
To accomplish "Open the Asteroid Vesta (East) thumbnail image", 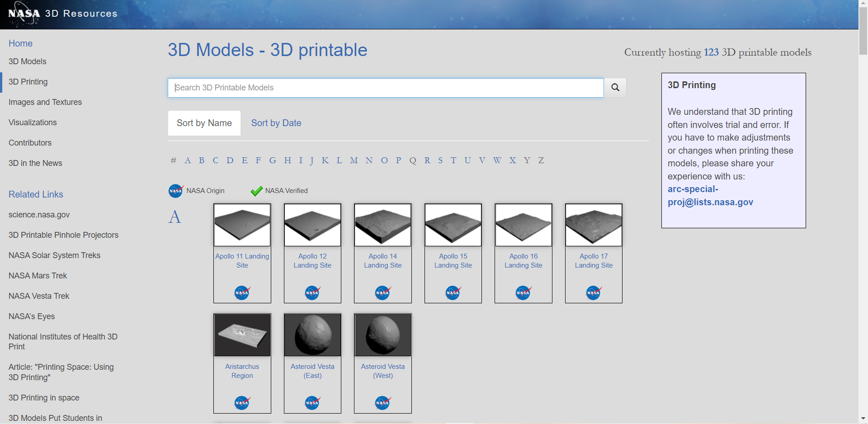I will coord(312,335).
